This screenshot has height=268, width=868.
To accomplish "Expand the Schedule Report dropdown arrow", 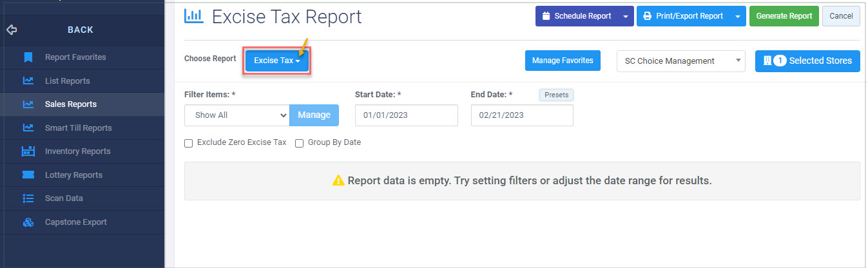I will pyautogui.click(x=625, y=16).
